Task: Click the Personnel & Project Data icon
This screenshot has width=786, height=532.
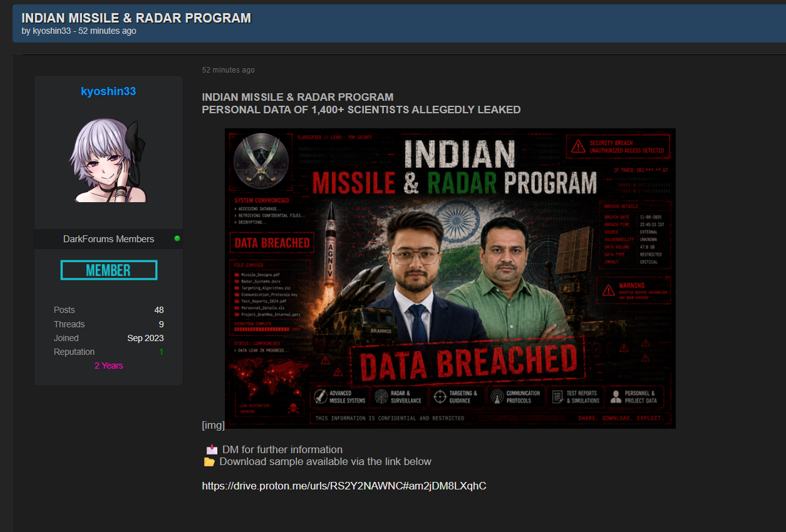Action: coord(616,397)
